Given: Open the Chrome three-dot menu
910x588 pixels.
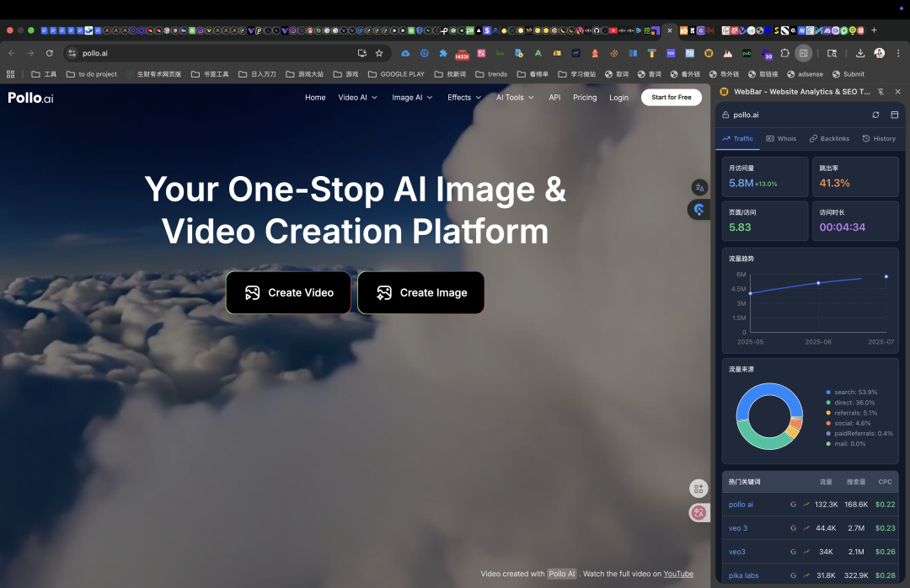Looking at the screenshot, I should coord(898,53).
